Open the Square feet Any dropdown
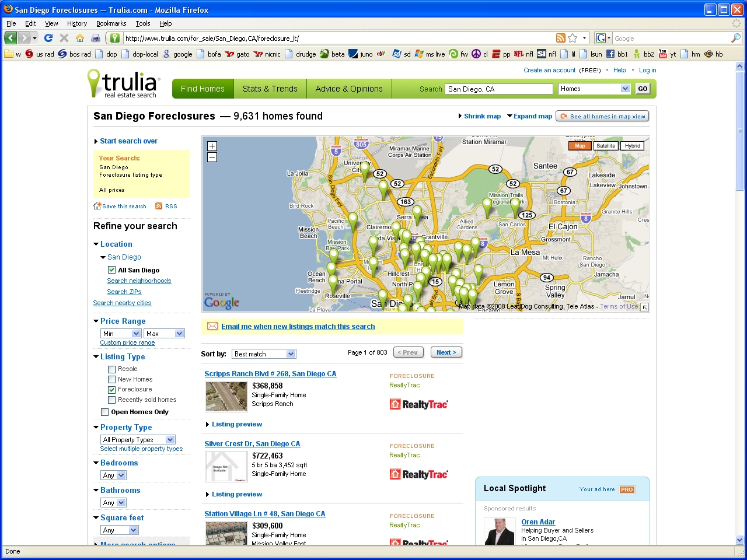Image resolution: width=747 pixels, height=560 pixels. tap(120, 530)
